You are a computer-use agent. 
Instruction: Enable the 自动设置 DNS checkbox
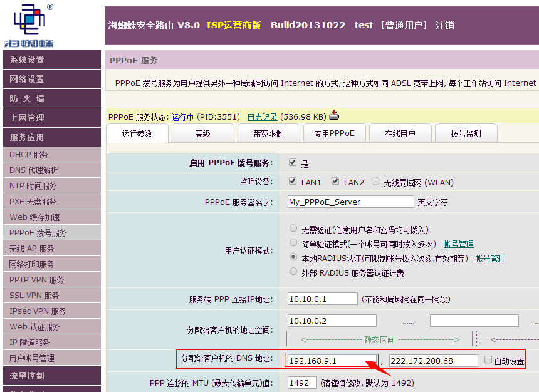click(x=488, y=360)
